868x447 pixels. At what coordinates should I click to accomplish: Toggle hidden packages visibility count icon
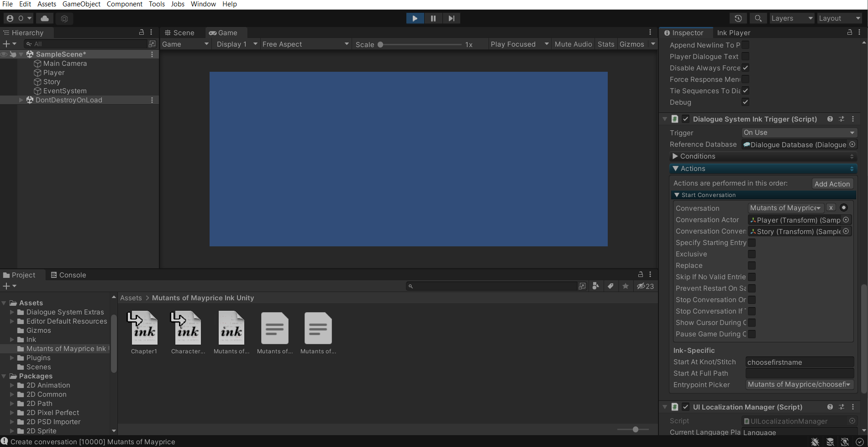pos(646,286)
